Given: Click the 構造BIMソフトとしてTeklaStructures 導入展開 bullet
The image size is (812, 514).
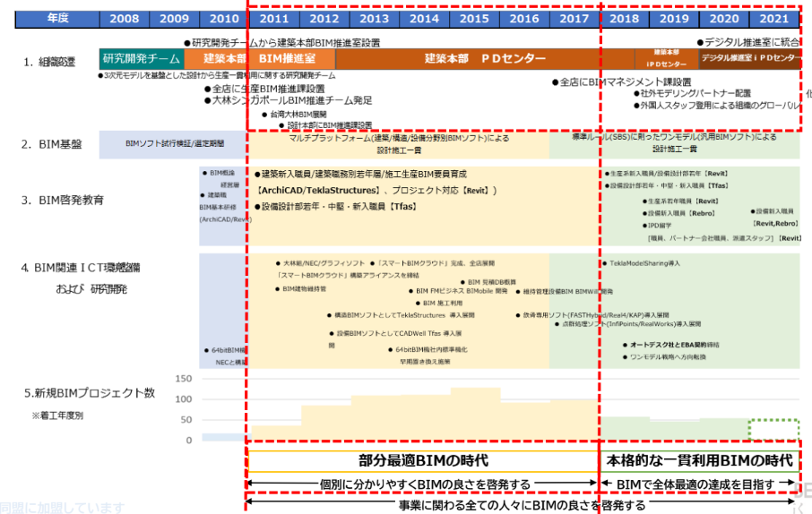Looking at the screenshot, I should point(401,315).
